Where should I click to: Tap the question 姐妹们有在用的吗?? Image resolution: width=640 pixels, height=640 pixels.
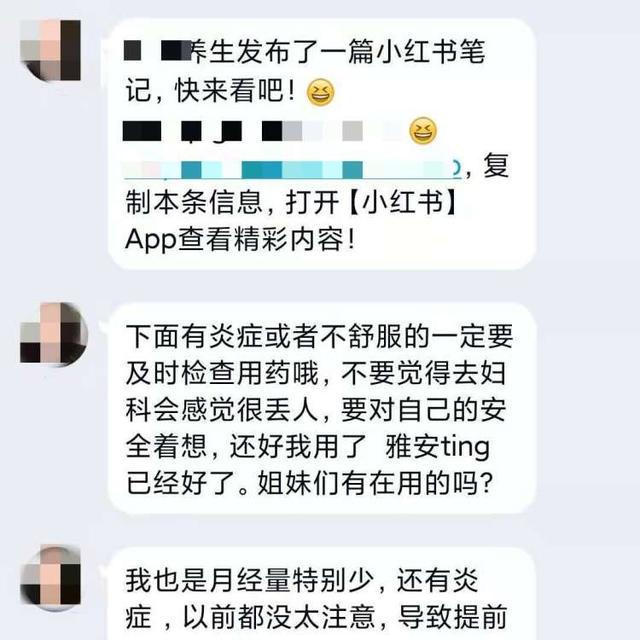click(375, 483)
